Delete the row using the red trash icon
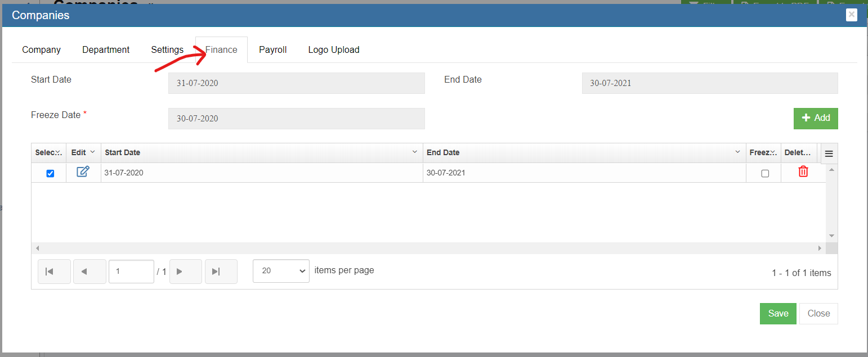Screen dimensions: 868x357 [803, 172]
